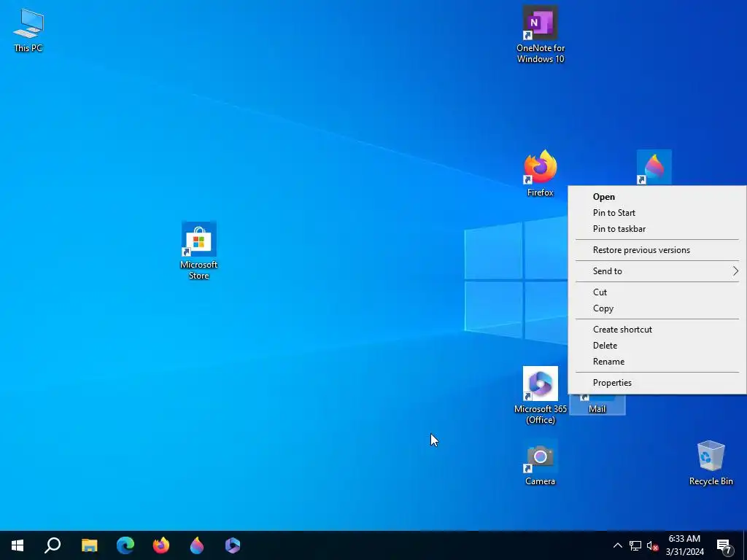Choose Rename in the context menu
The width and height of the screenshot is (747, 560).
click(657, 362)
